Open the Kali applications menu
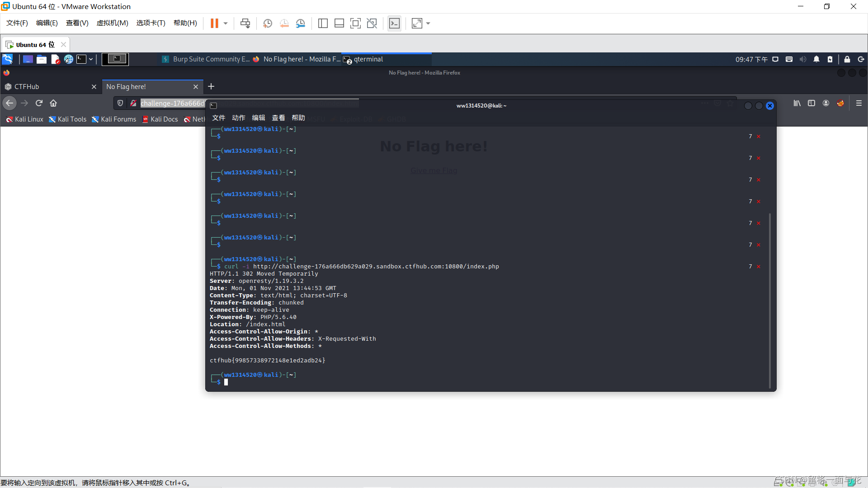This screenshot has height=488, width=868. [x=8, y=59]
